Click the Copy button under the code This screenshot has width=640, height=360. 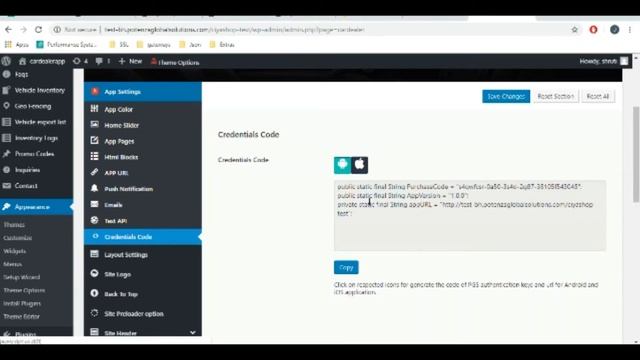click(346, 267)
